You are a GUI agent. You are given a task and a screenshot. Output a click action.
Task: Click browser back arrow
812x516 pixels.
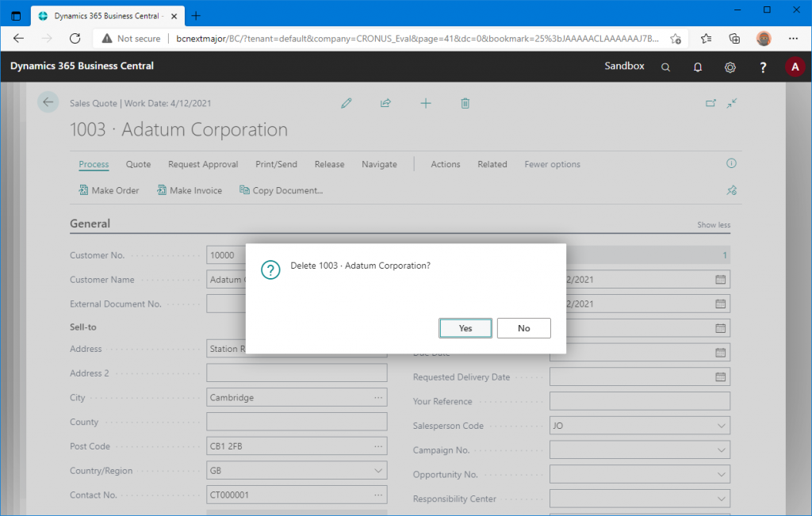19,38
